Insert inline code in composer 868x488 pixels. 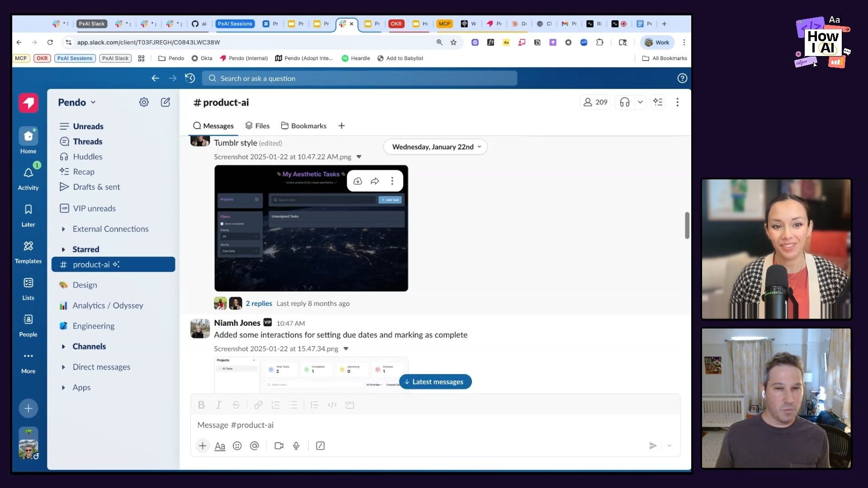pyautogui.click(x=332, y=405)
